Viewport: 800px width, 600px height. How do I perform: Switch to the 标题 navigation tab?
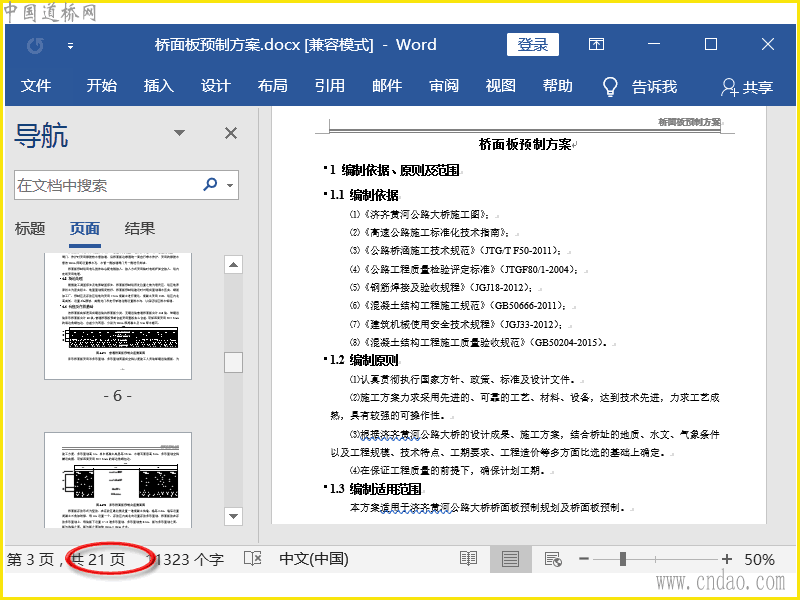(x=30, y=228)
